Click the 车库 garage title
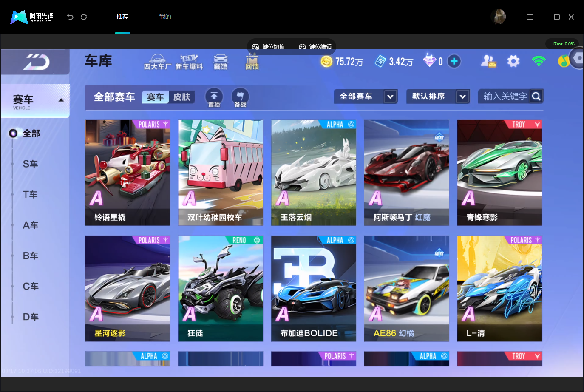The height and width of the screenshot is (392, 584). point(98,61)
